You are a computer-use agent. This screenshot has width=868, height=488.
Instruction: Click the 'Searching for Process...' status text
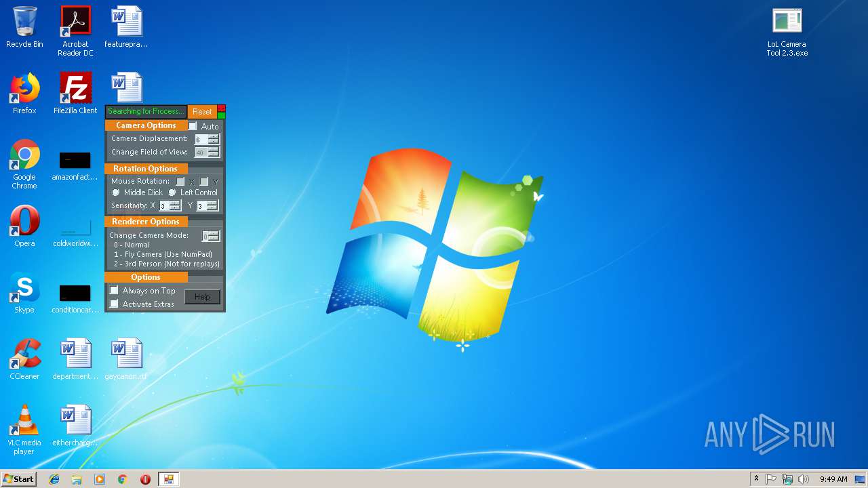(x=146, y=111)
